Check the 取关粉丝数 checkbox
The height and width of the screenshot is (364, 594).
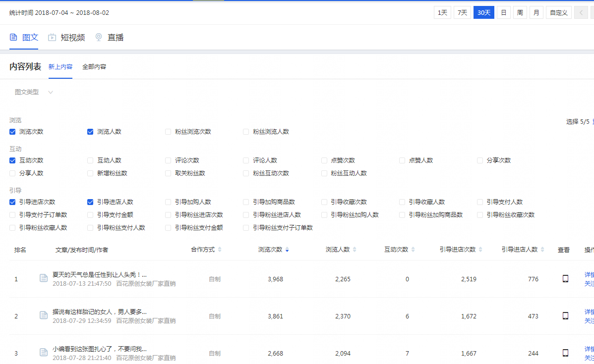click(168, 173)
